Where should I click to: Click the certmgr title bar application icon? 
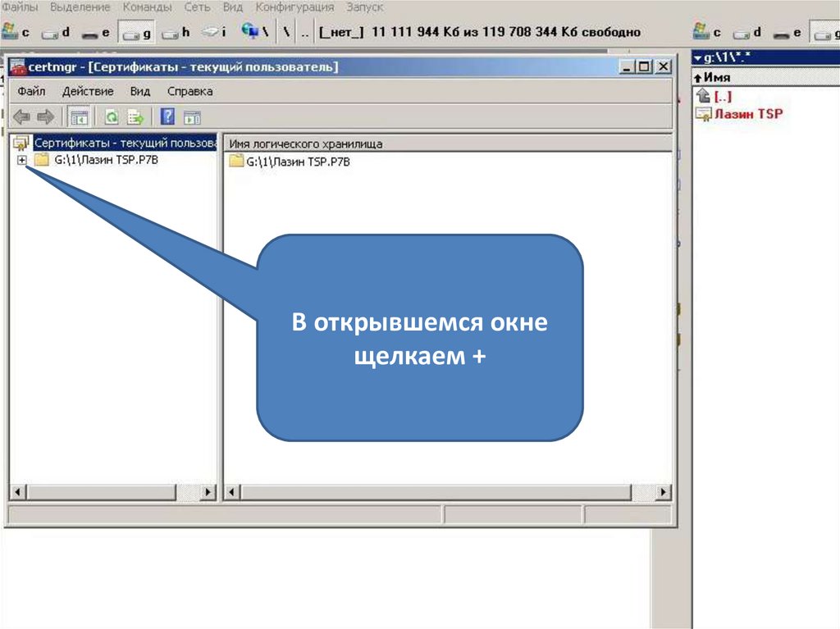18,67
